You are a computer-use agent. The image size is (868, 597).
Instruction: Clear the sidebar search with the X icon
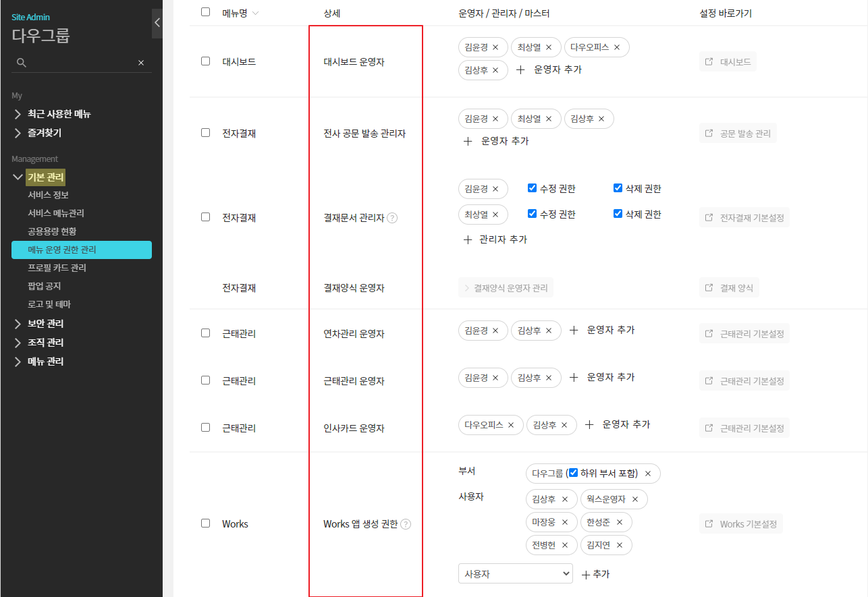(141, 63)
